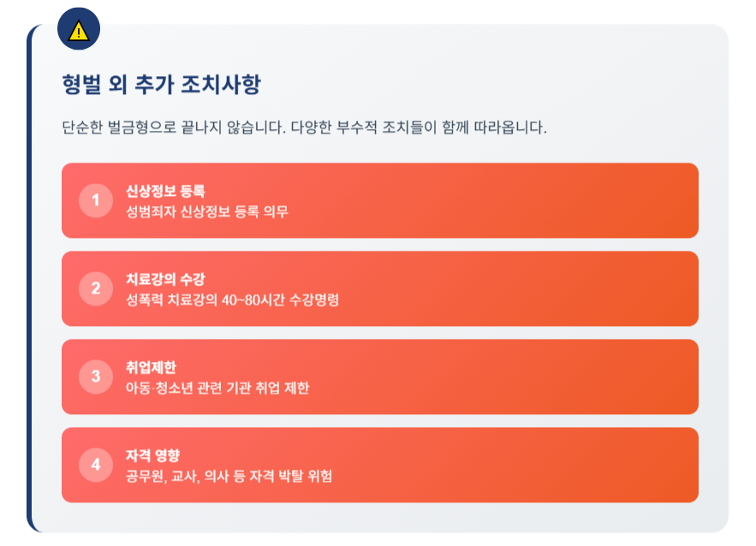Image resolution: width=756 pixels, height=546 pixels.
Task: Click the heading 형벌 외 추가 조치사항
Action: tap(162, 85)
